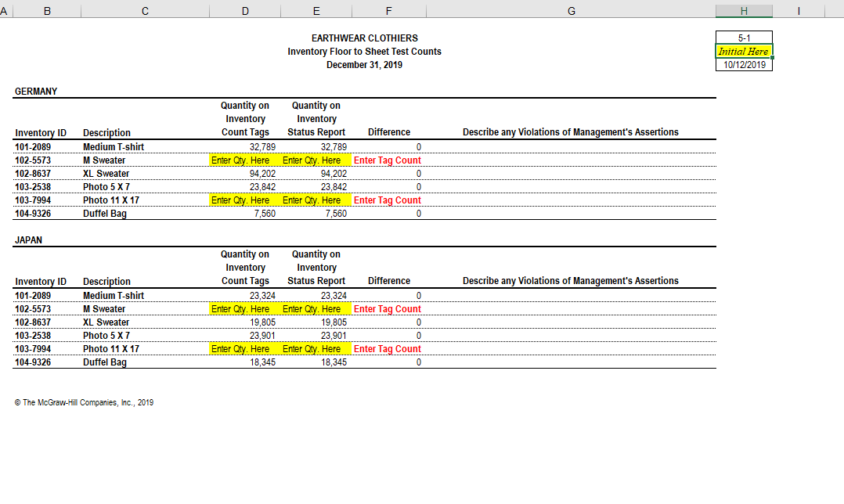
Task: Select Germany M Sweater "Enter Tag Count" cell
Action: pos(388,160)
